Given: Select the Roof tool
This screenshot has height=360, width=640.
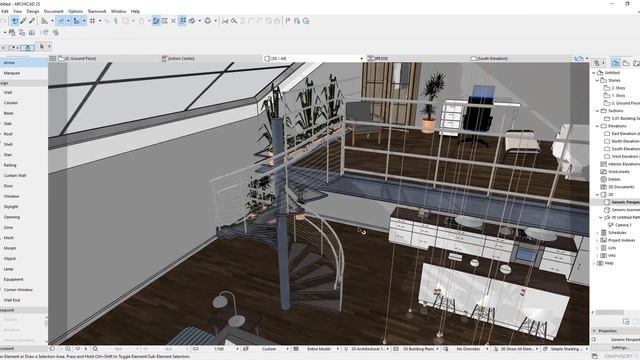Looking at the screenshot, I should [8, 134].
